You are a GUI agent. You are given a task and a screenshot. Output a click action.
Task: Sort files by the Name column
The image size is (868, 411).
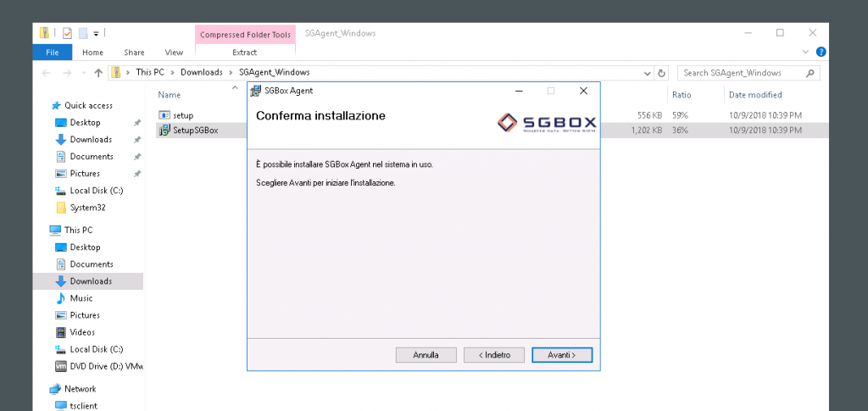[x=169, y=95]
